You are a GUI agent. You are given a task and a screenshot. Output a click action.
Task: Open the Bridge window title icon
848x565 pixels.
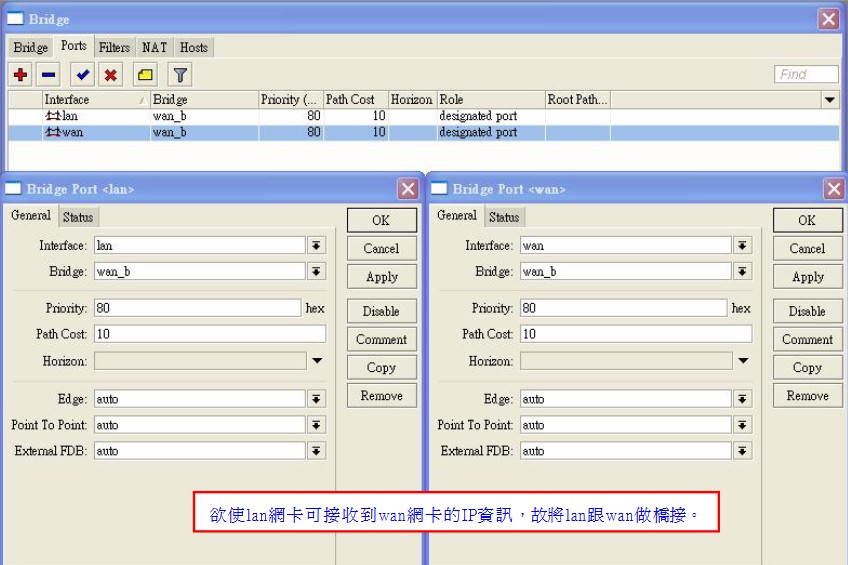click(15, 19)
